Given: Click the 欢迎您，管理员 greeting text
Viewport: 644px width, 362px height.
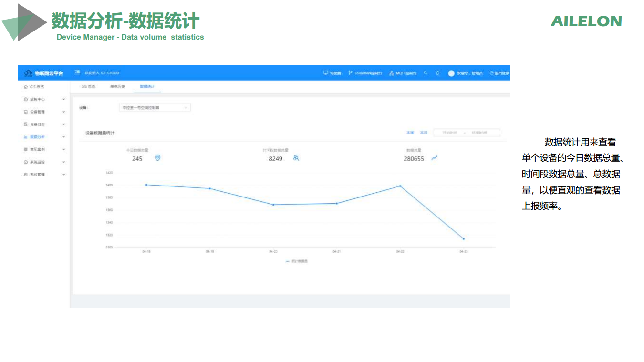Looking at the screenshot, I should [x=470, y=73].
